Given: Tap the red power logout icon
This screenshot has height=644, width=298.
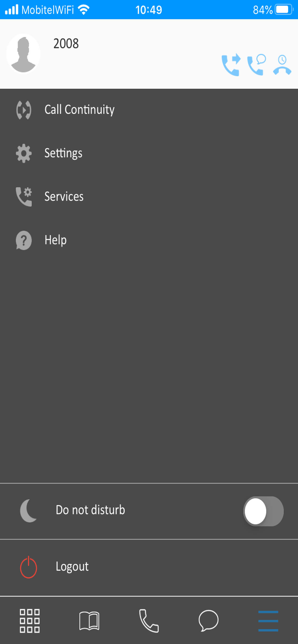Looking at the screenshot, I should (x=28, y=567).
